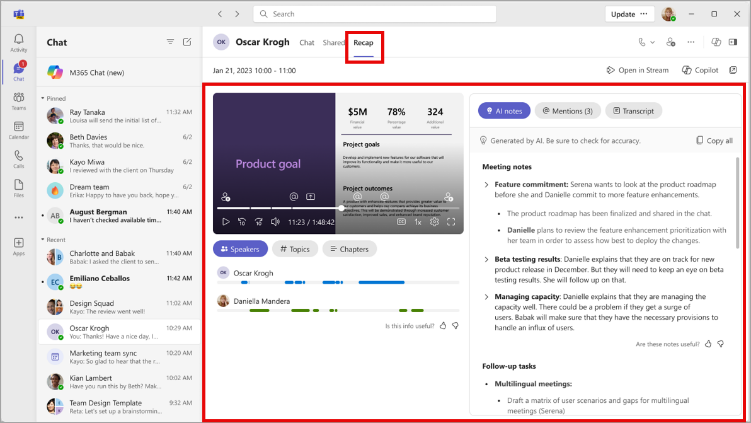Select the Speakers view pill
751x423 pixels.
click(240, 249)
